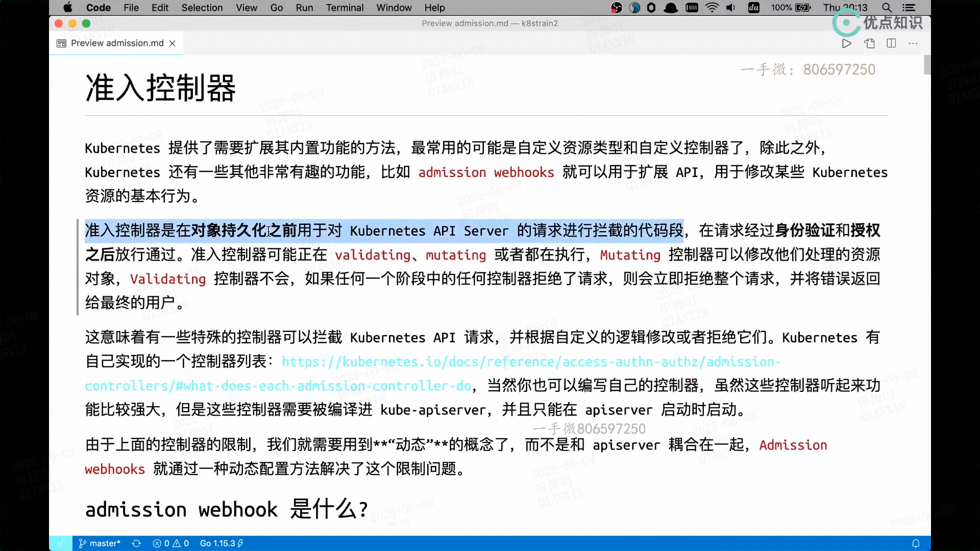Open notifications bell in status bar

(916, 543)
